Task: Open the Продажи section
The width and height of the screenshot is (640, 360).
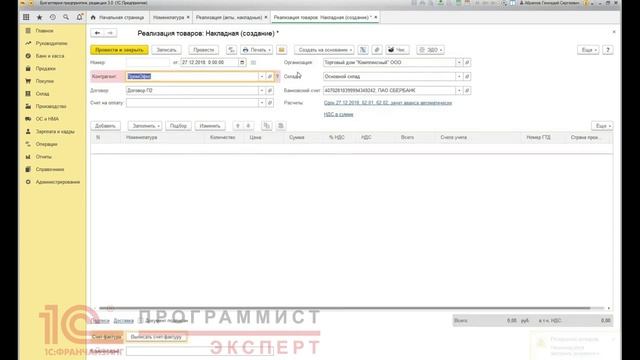Action: click(45, 69)
